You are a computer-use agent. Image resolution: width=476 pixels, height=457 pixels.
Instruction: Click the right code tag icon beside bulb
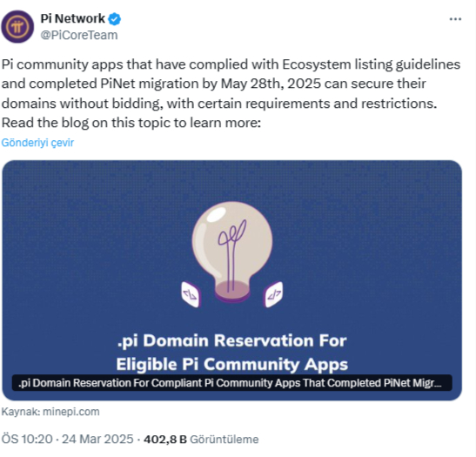[273, 294]
